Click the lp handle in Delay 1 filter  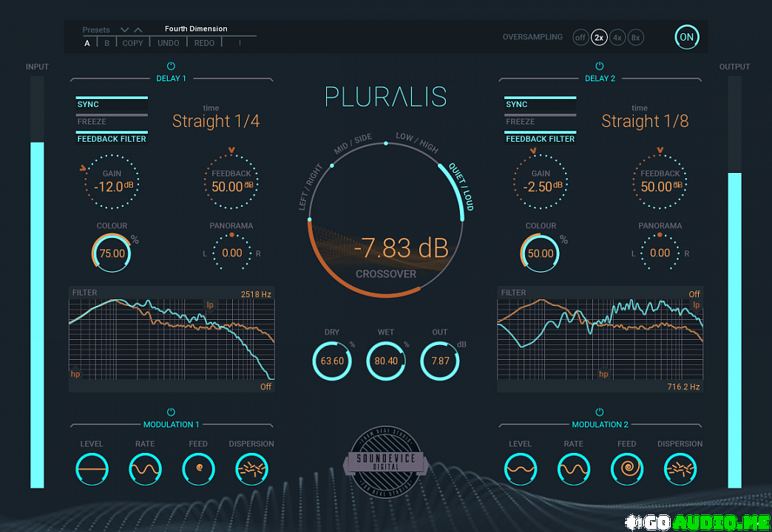(x=210, y=305)
